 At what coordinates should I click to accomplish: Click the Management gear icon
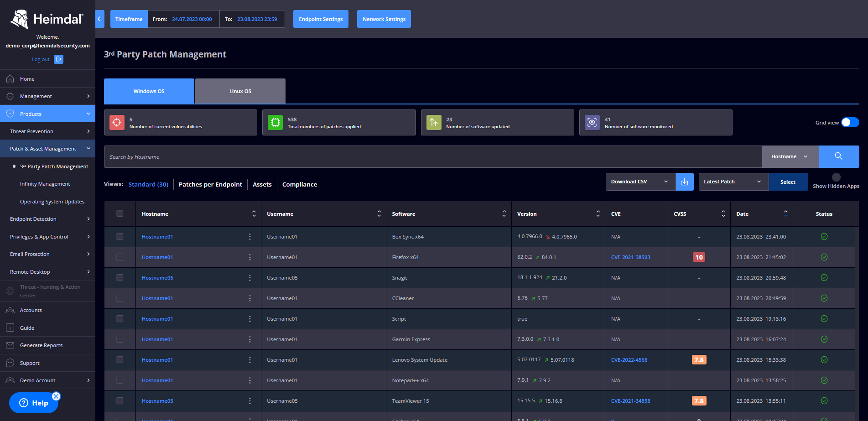pos(10,96)
